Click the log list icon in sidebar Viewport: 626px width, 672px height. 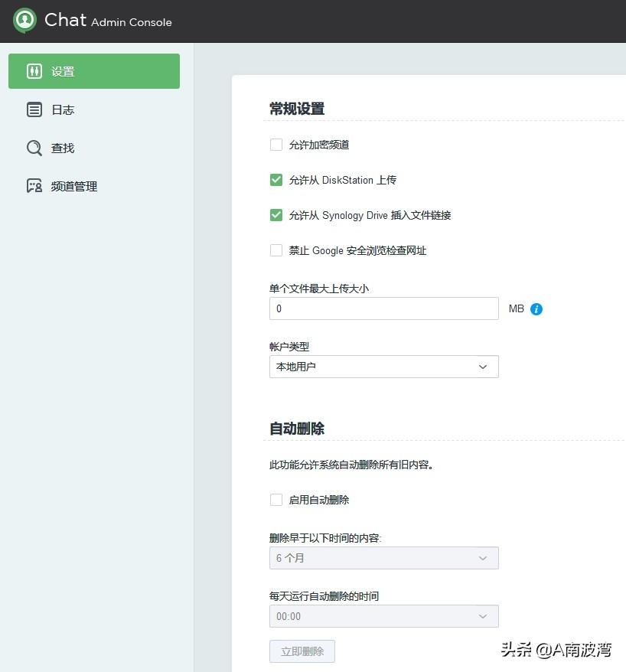pyautogui.click(x=34, y=109)
